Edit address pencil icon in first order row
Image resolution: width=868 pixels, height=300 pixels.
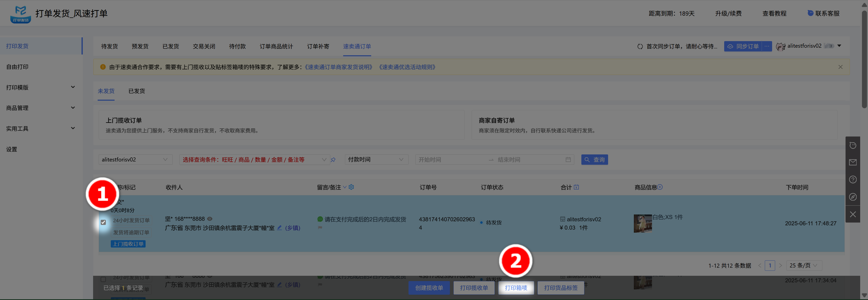279,228
